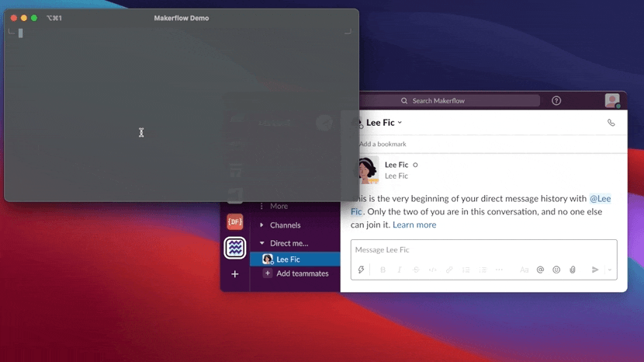The image size is (644, 362).
Task: Attach a file with paperclip icon
Action: 573,270
